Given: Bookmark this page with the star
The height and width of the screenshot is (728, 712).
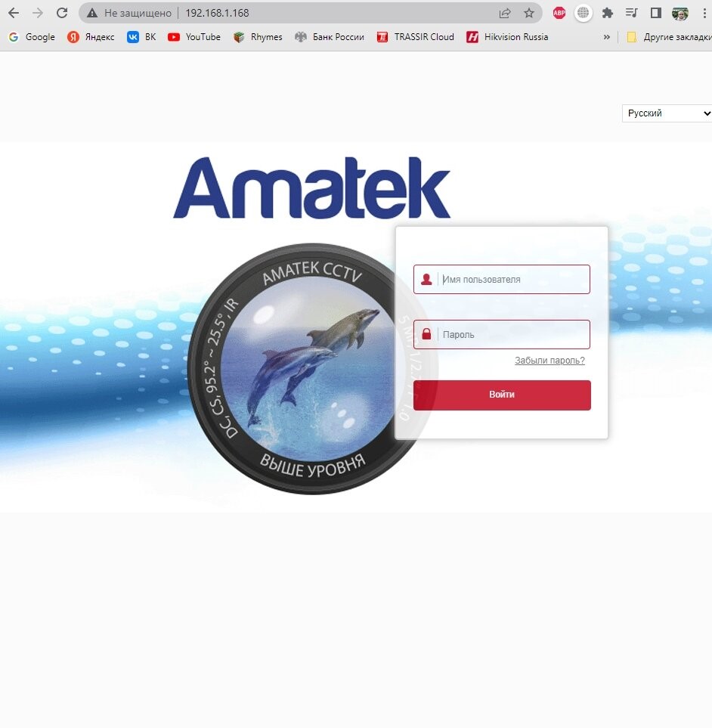Looking at the screenshot, I should point(528,13).
